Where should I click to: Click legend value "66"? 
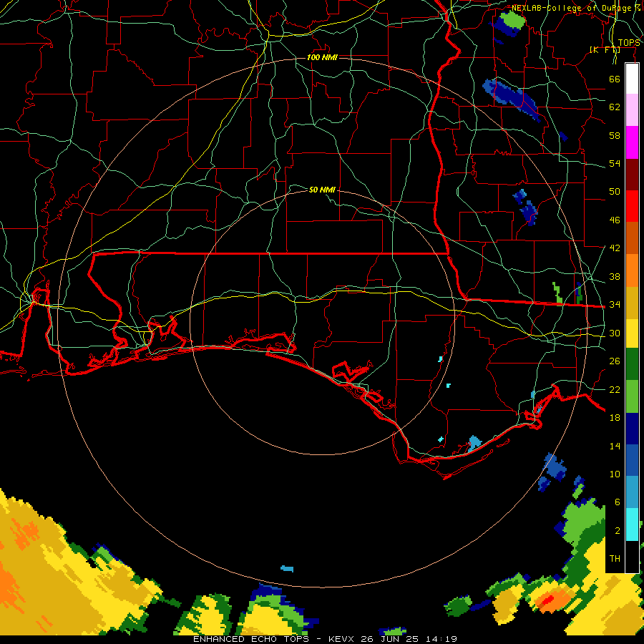click(x=615, y=79)
